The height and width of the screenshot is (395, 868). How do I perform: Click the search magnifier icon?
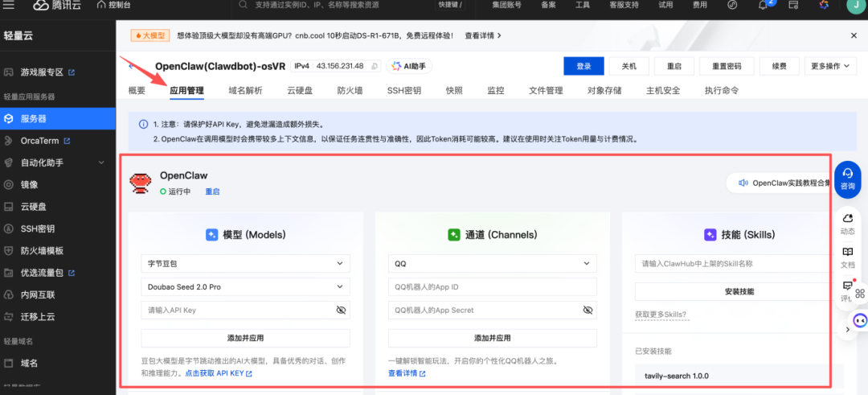(x=242, y=5)
